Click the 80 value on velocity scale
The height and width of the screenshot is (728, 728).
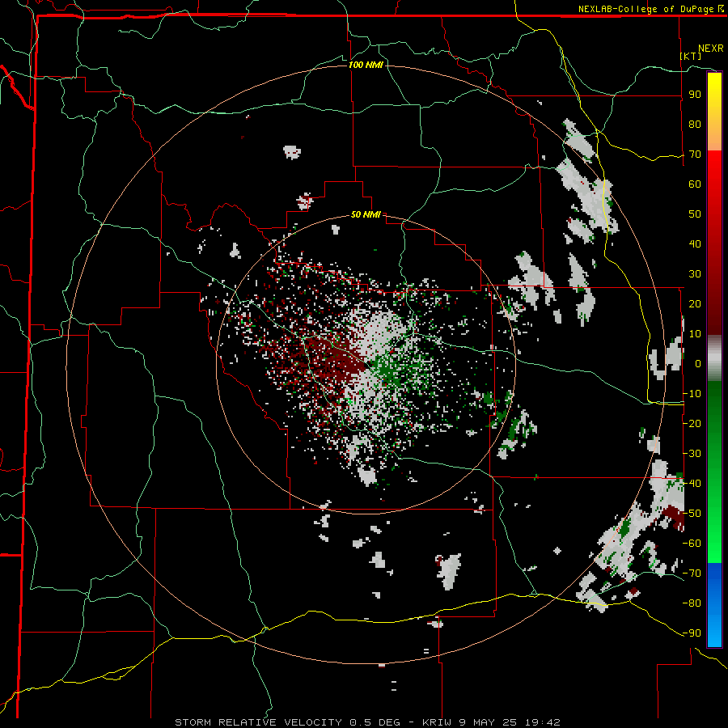(x=695, y=124)
